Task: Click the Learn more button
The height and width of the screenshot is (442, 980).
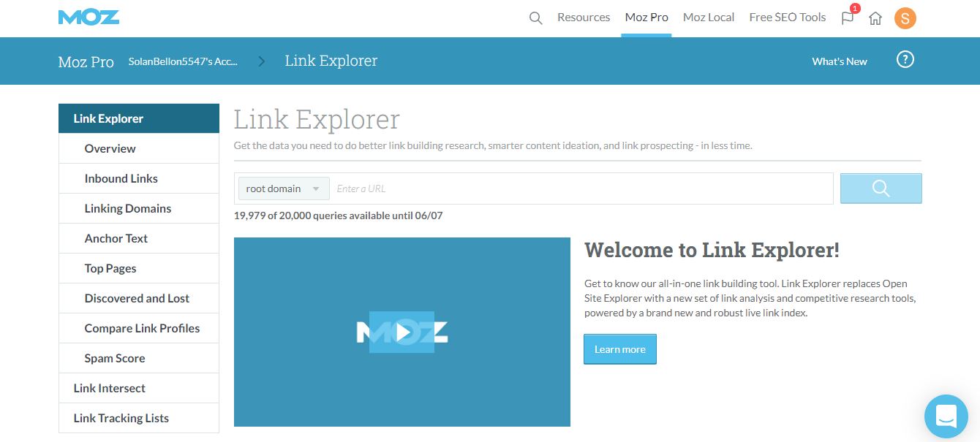Action: (x=620, y=349)
